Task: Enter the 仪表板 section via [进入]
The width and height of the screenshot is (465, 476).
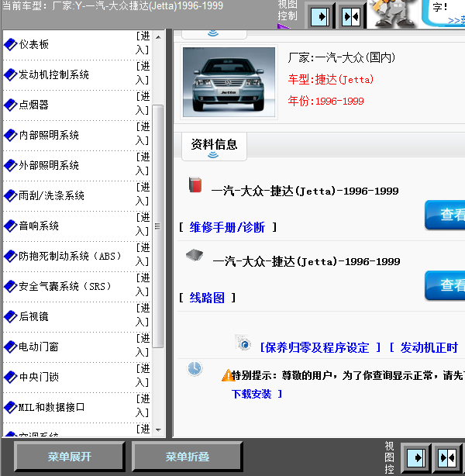Action: pyautogui.click(x=143, y=43)
